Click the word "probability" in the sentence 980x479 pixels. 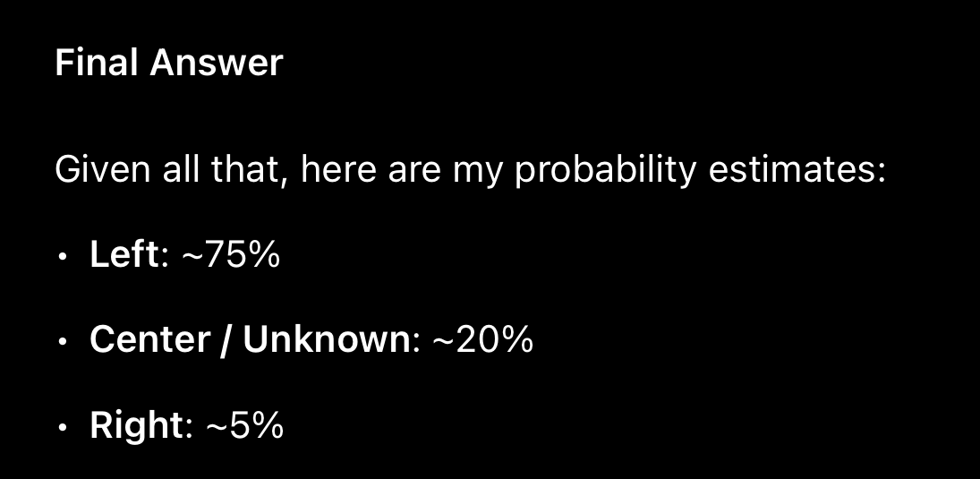(x=605, y=170)
